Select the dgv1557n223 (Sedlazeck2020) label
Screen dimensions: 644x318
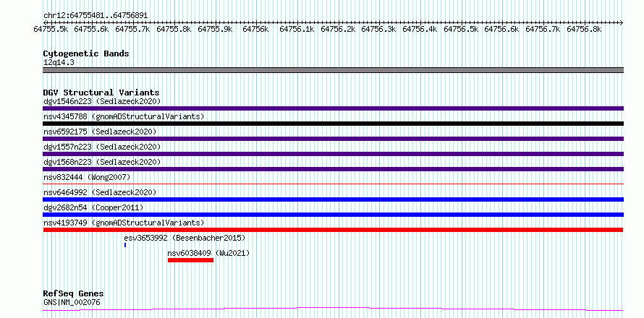102,147
